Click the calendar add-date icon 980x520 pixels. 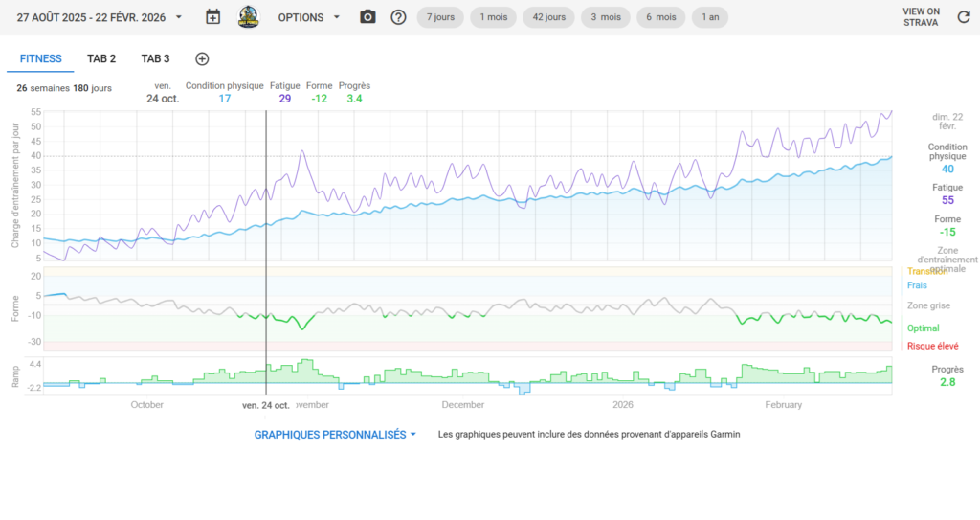coord(213,17)
